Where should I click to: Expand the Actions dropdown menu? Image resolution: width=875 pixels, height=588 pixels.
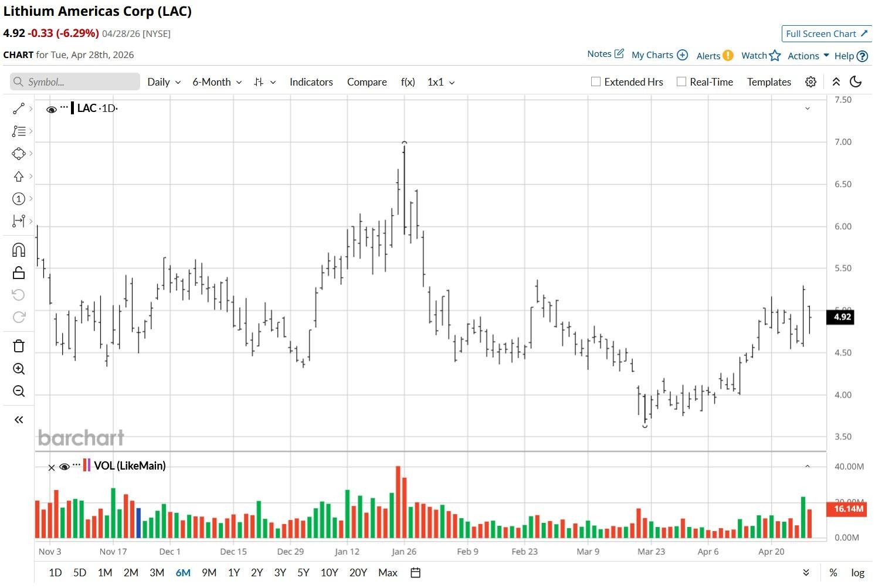(x=808, y=56)
